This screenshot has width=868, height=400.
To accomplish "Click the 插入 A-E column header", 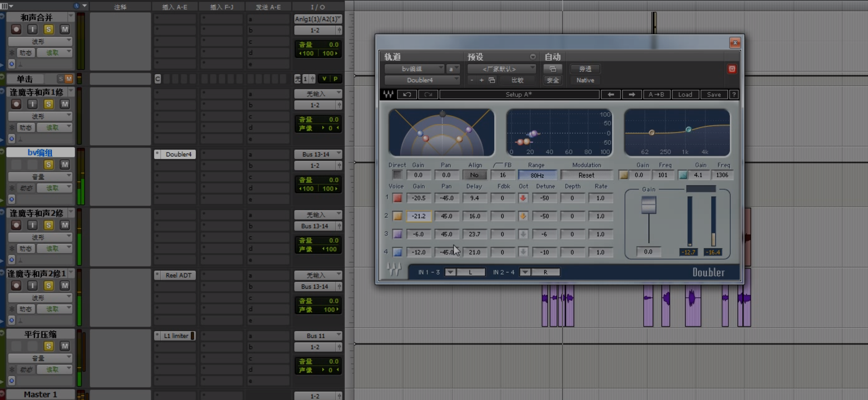I will point(175,7).
